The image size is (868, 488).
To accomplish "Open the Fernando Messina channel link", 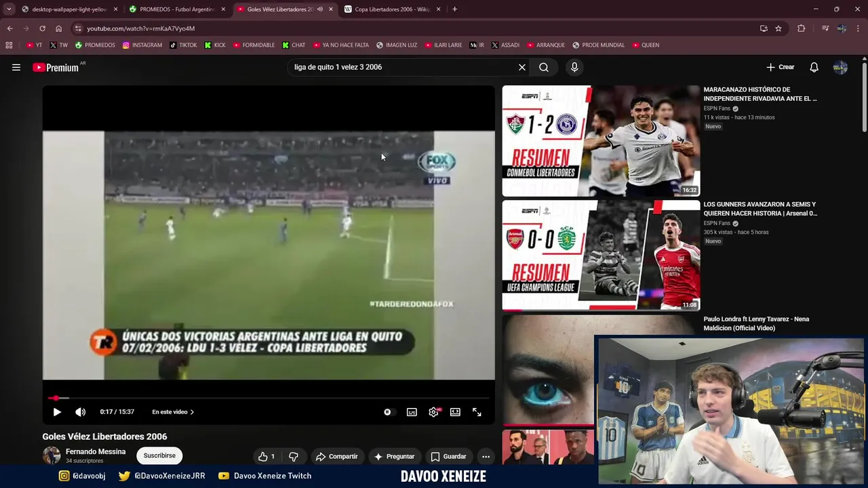I will [96, 451].
